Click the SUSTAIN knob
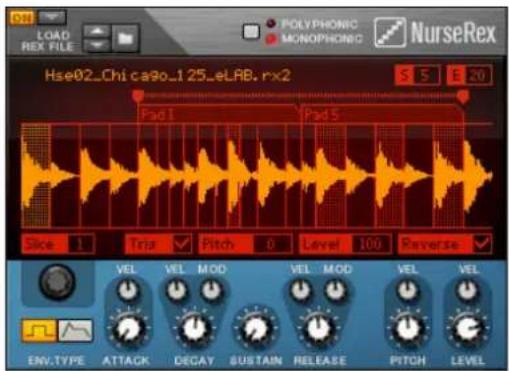 255,329
